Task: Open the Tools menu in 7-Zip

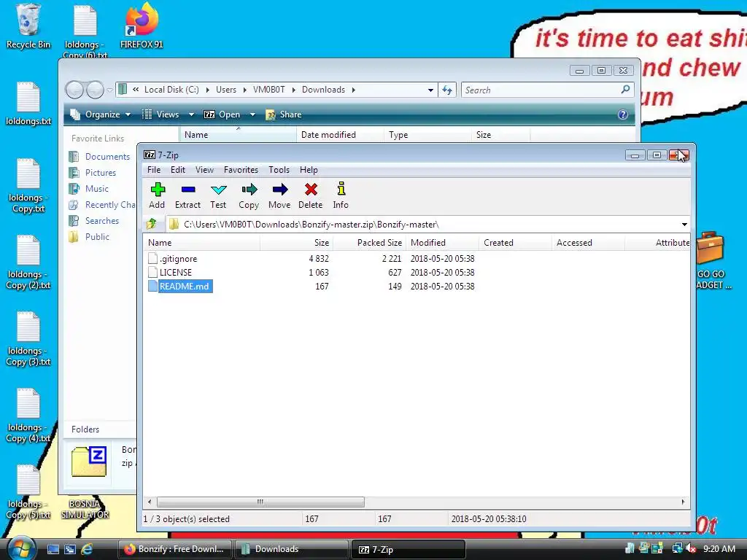Action: (279, 170)
